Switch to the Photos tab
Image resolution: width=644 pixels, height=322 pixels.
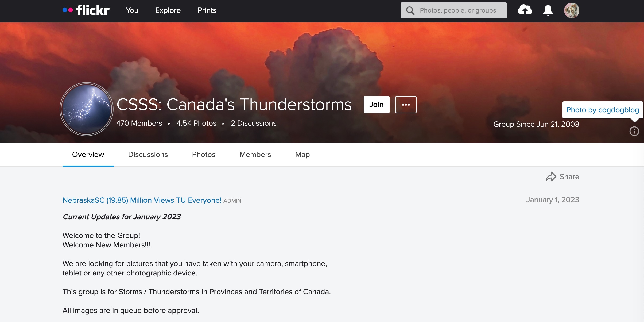coord(204,155)
